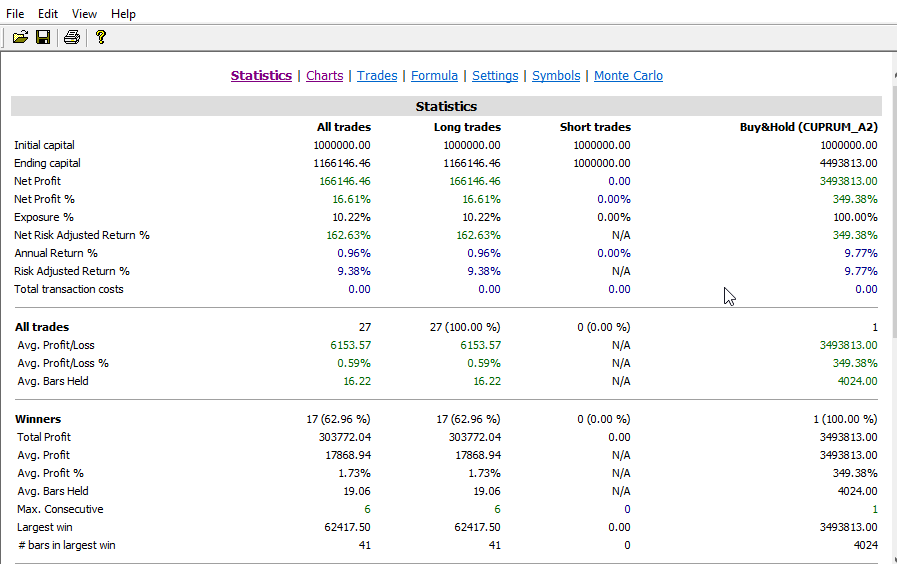
Task: Click the Avg. Profit row label
Action: [43, 455]
